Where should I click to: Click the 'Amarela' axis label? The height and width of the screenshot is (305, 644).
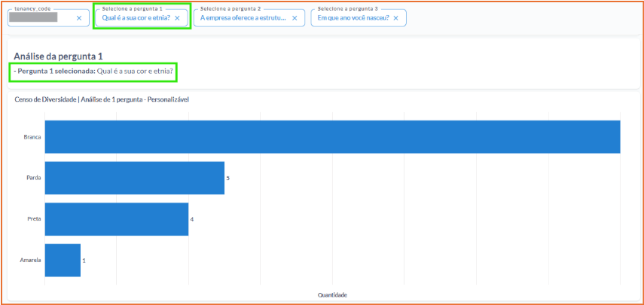(x=30, y=261)
